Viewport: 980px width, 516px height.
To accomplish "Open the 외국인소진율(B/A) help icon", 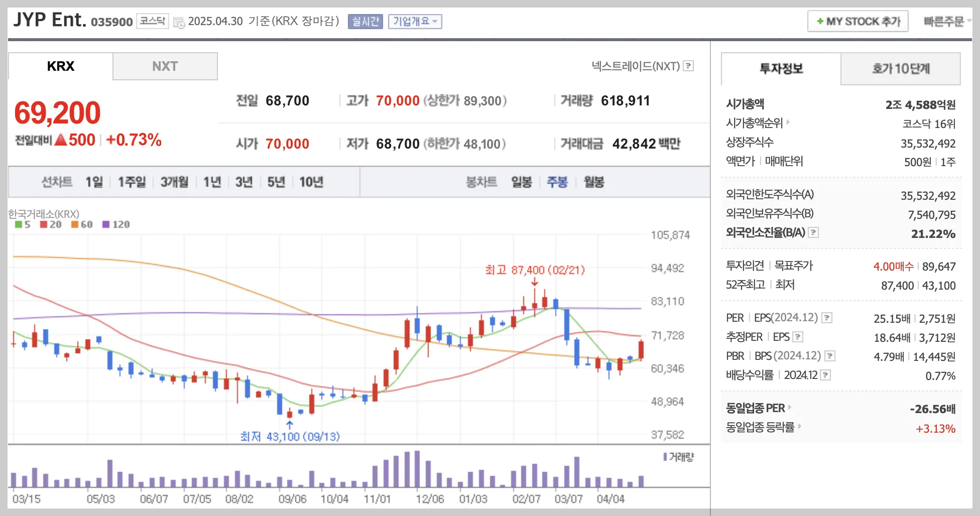I will click(x=814, y=232).
